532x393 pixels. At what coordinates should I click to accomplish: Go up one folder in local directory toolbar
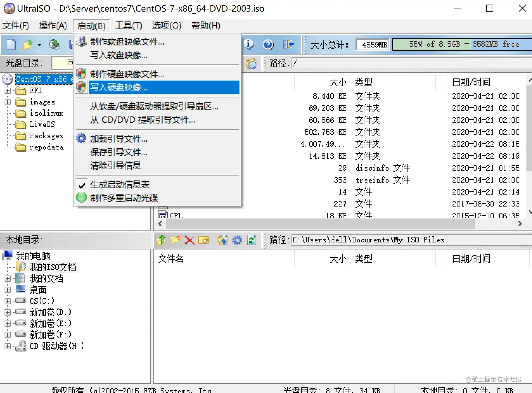click(161, 240)
